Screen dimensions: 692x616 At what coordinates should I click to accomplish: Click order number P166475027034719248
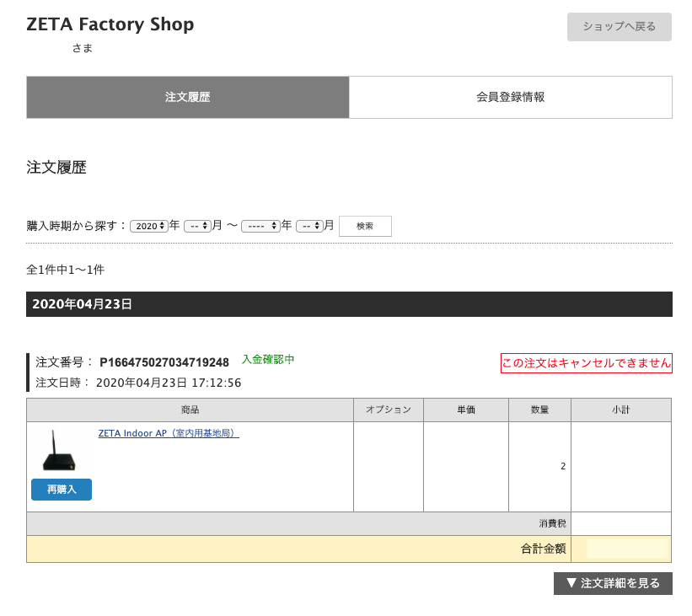[x=164, y=362]
